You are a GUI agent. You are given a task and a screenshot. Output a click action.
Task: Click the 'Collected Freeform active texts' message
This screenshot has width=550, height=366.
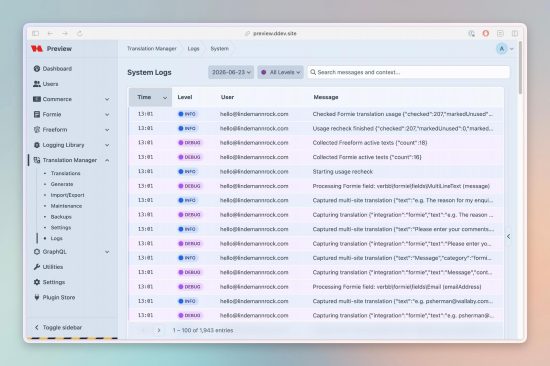point(370,143)
